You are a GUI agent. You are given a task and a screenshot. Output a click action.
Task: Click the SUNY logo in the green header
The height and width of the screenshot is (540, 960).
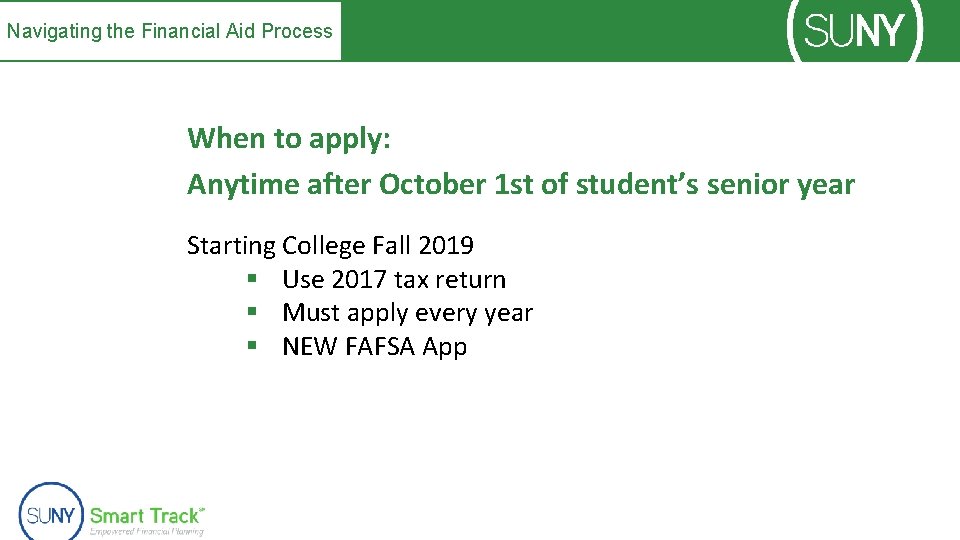[856, 31]
